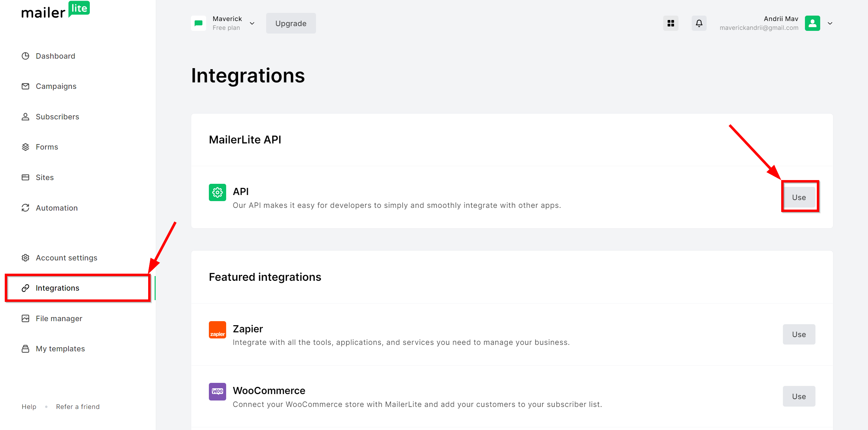Image resolution: width=868 pixels, height=430 pixels.
Task: Click the Zapier logo icon
Action: coord(217,330)
